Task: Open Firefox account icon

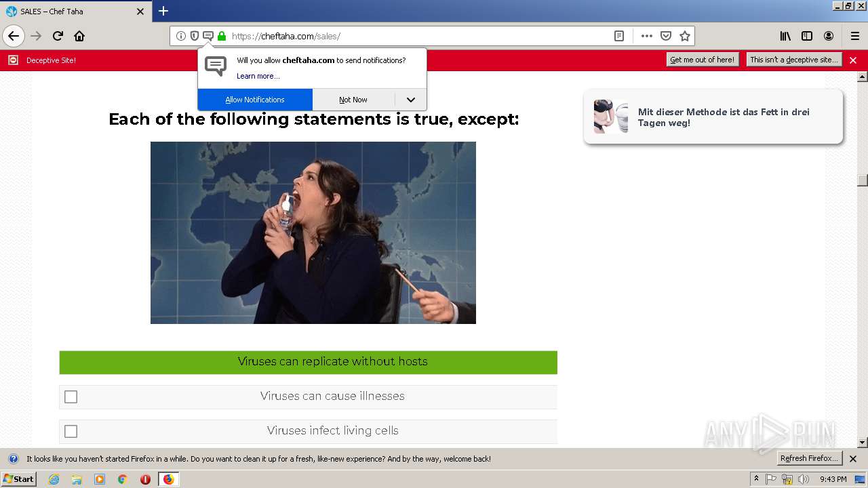Action: (829, 36)
